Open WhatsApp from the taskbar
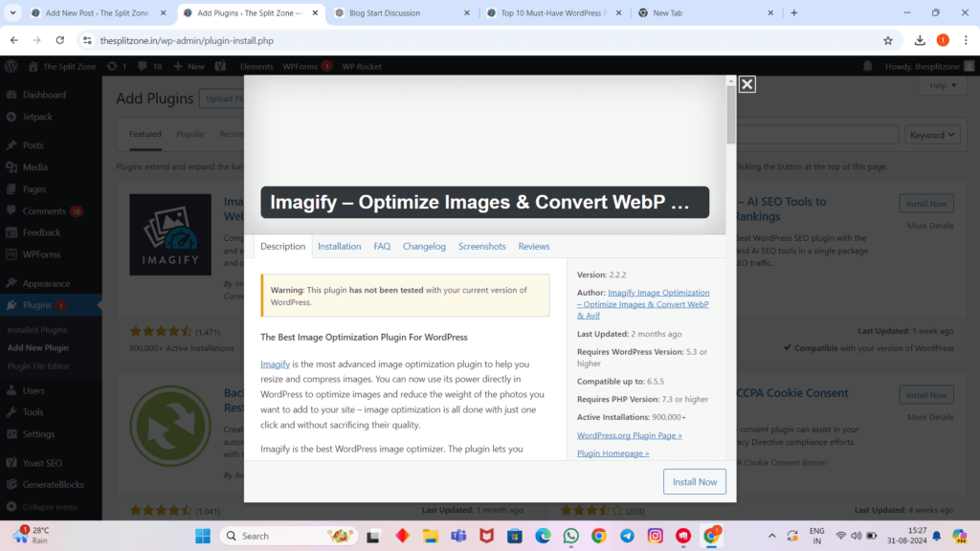Screen dimensions: 980x551 570,536
